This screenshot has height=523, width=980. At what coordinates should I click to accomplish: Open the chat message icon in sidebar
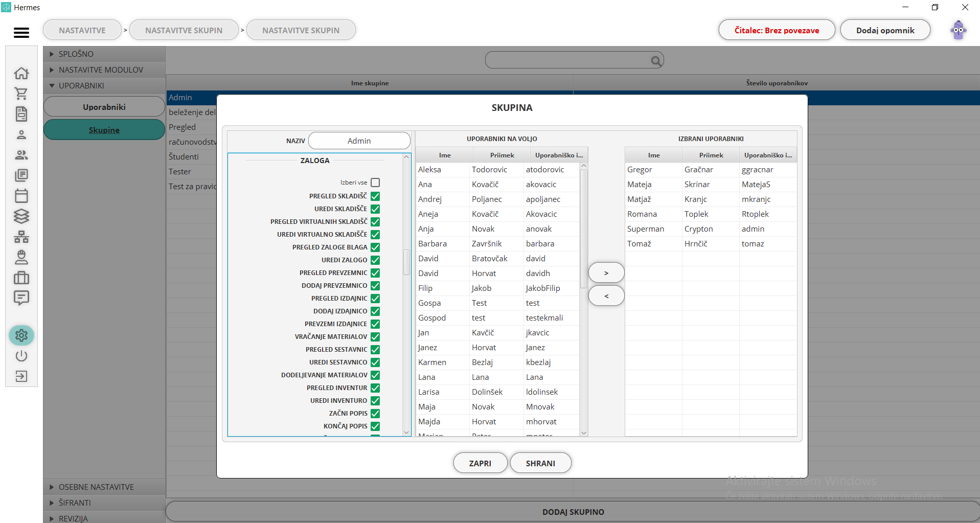21,298
